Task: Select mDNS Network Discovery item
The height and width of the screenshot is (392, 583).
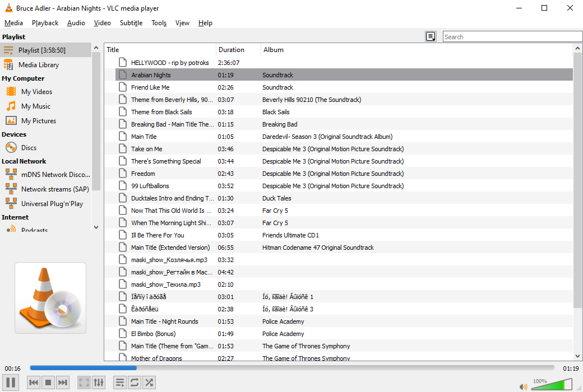Action: (x=46, y=174)
